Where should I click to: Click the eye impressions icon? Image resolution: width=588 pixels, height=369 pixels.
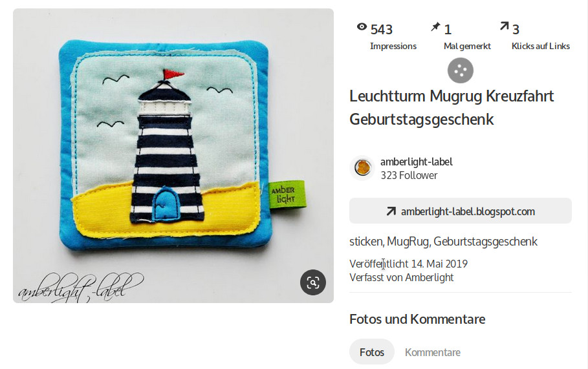362,26
